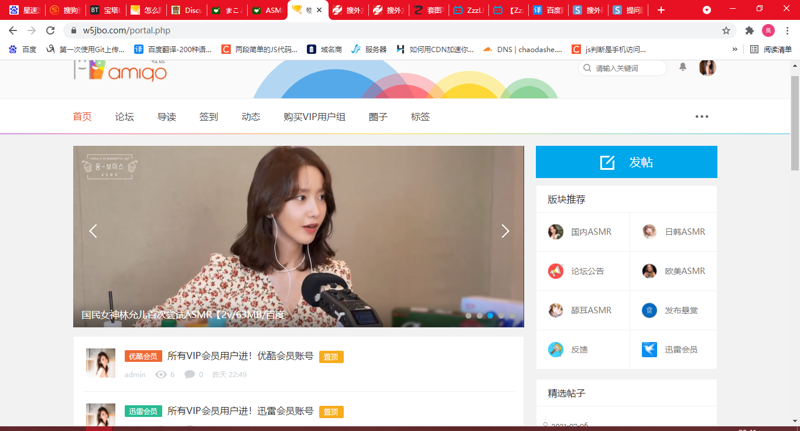The width and height of the screenshot is (800, 431).
Task: Show the previous carousel slide
Action: (93, 231)
